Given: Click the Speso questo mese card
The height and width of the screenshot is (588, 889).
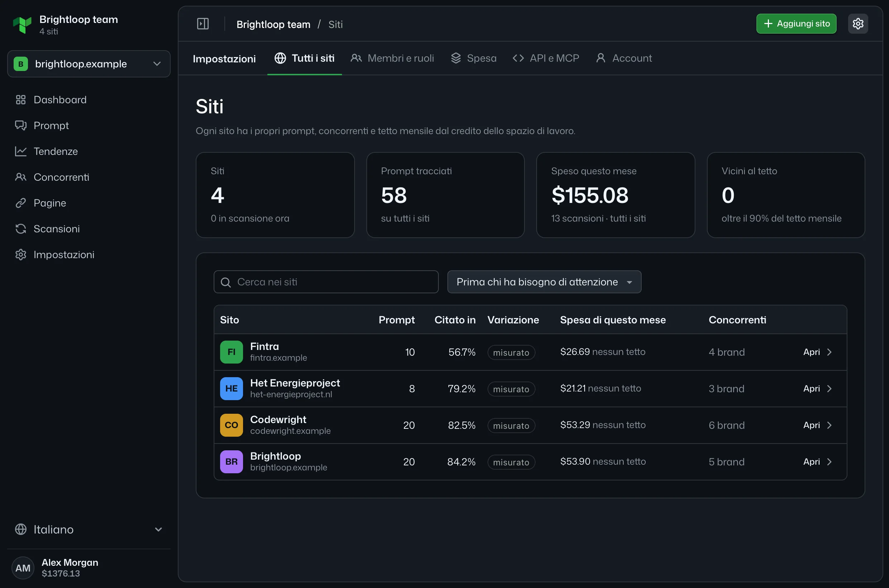Looking at the screenshot, I should [x=615, y=195].
